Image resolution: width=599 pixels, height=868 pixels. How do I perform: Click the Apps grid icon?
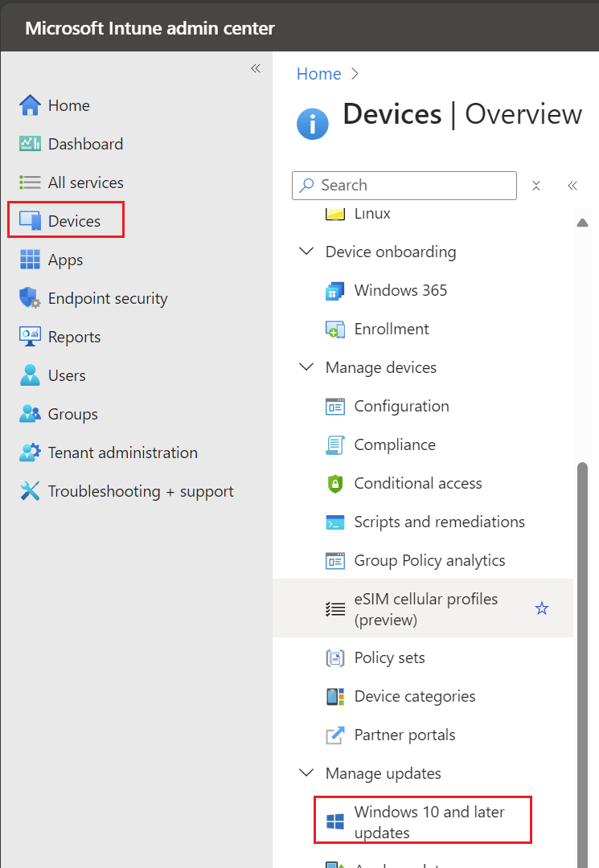30,260
